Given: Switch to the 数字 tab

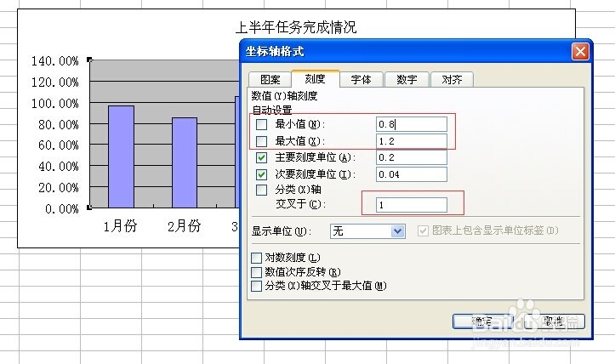Looking at the screenshot, I should (407, 80).
